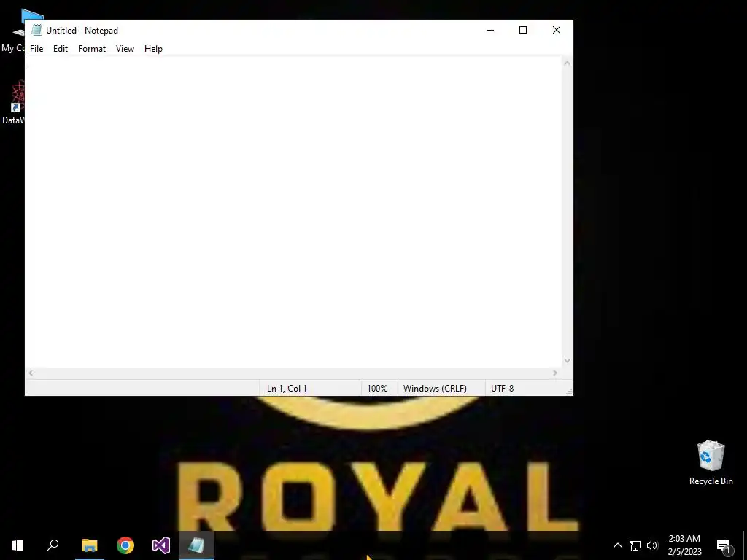Select the Recycle Bin desktop icon
The height and width of the screenshot is (560, 747).
711,463
